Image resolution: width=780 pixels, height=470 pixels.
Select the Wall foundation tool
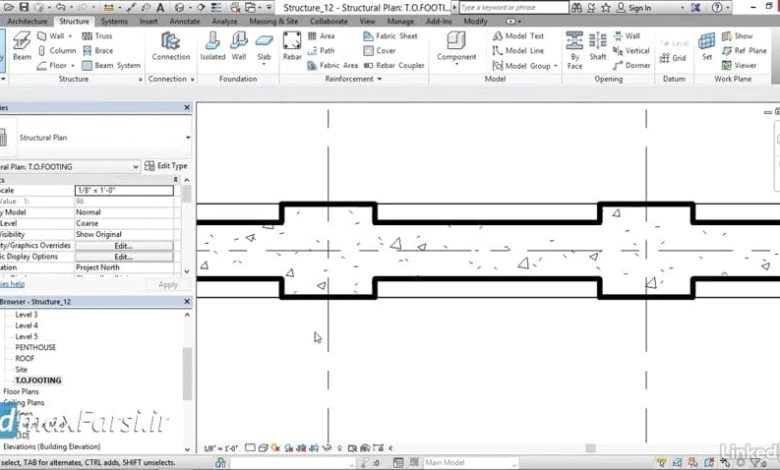tap(239, 46)
